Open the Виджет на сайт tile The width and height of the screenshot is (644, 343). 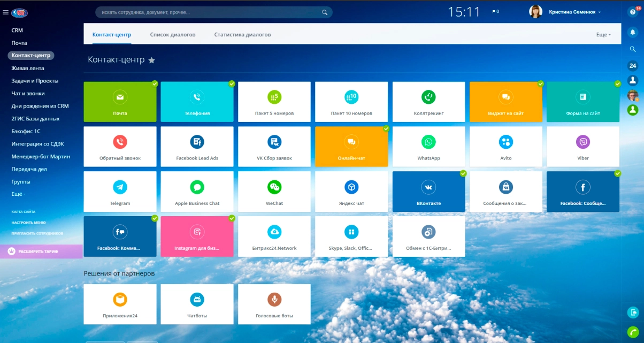(x=506, y=102)
